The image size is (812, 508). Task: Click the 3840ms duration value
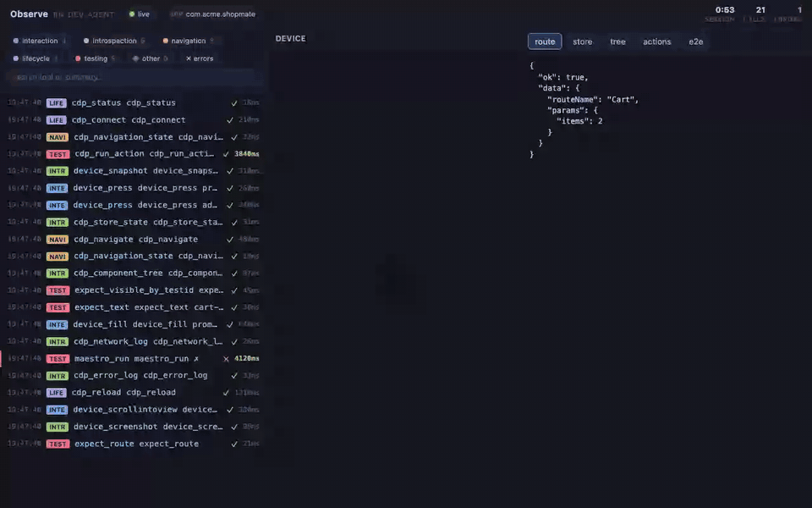[x=246, y=154]
